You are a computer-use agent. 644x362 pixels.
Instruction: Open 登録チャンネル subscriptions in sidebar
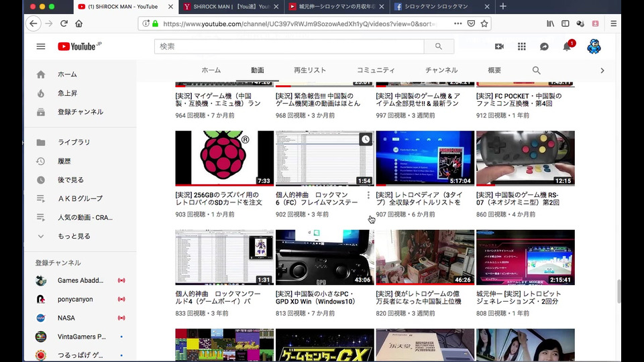(x=80, y=112)
